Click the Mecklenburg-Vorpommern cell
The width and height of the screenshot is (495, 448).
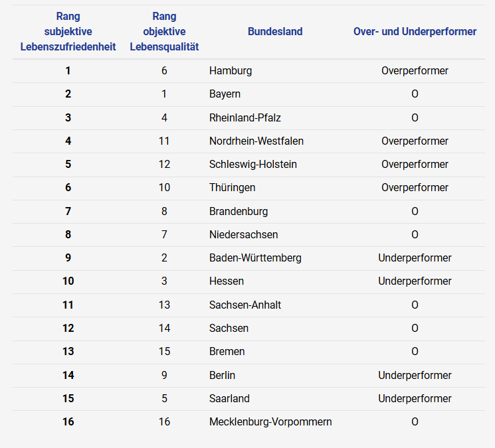pos(270,422)
